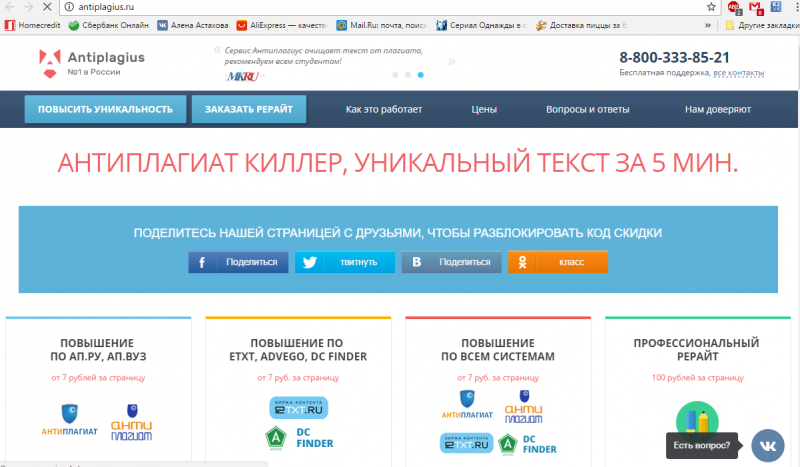
Task: Click ПРОФЕССИОНАЛЬНЫЙ РЕРАЙТ heading
Action: [x=697, y=350]
